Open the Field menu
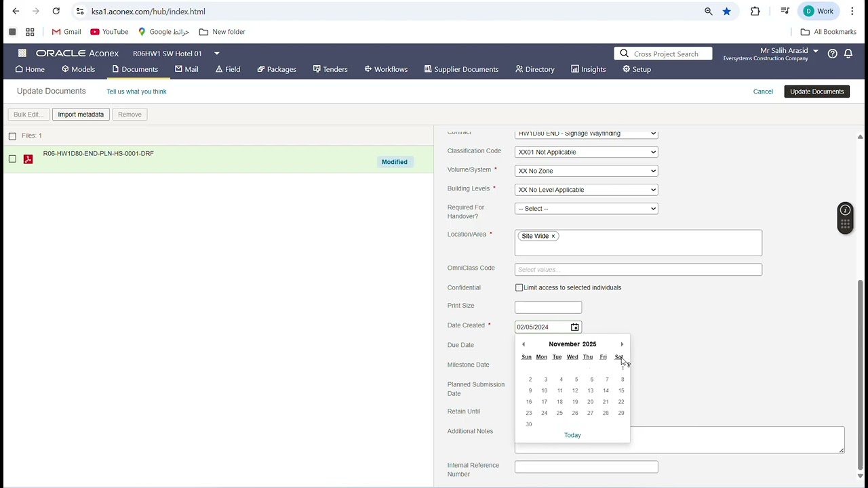This screenshot has width=868, height=488. (x=228, y=69)
